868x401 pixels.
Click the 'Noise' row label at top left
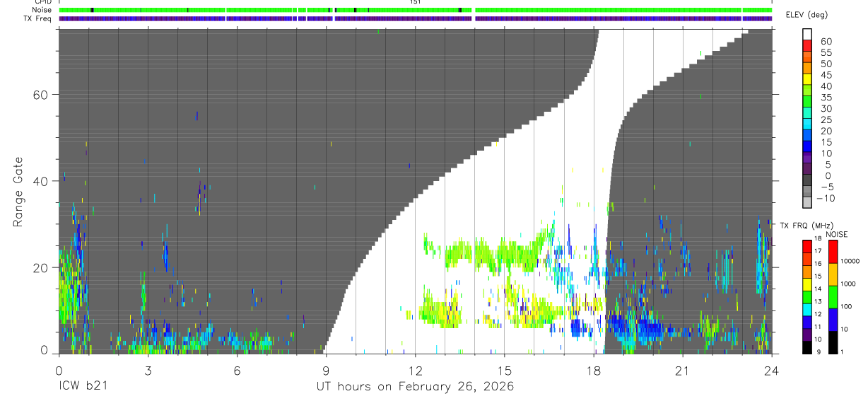click(x=41, y=10)
